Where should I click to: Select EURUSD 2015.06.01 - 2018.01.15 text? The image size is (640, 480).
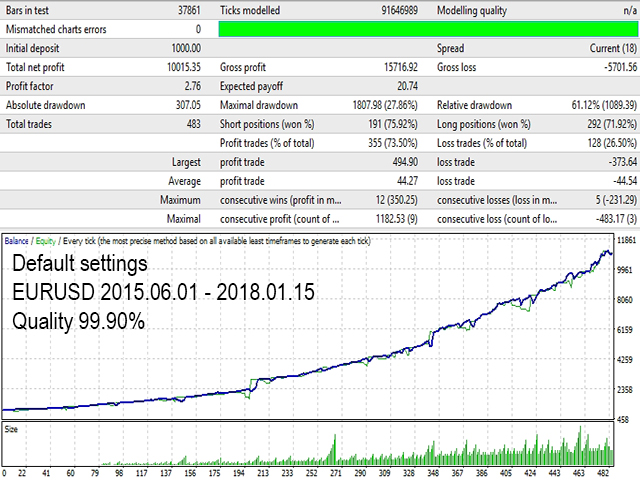[163, 292]
